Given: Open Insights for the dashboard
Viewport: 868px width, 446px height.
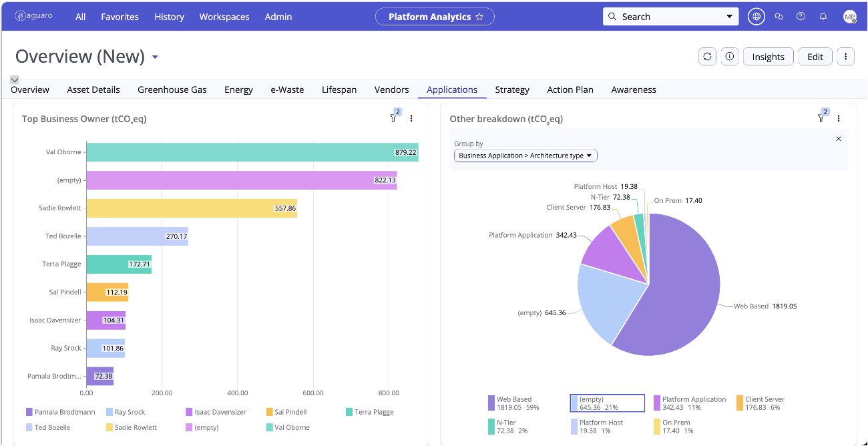Looking at the screenshot, I should click(x=768, y=56).
